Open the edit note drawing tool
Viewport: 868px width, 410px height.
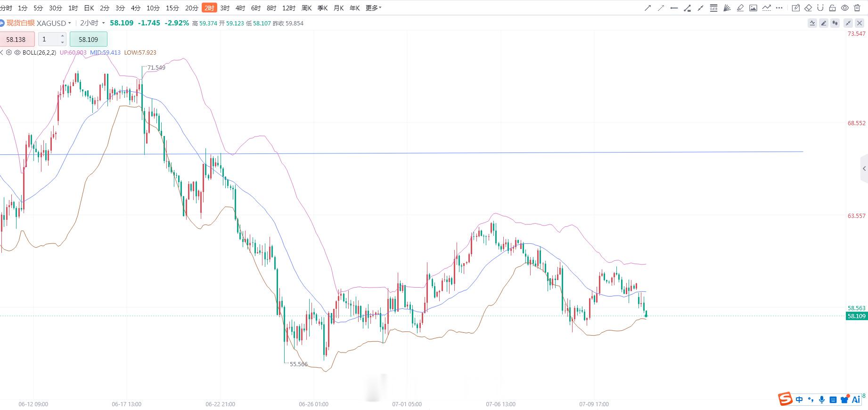pos(796,8)
